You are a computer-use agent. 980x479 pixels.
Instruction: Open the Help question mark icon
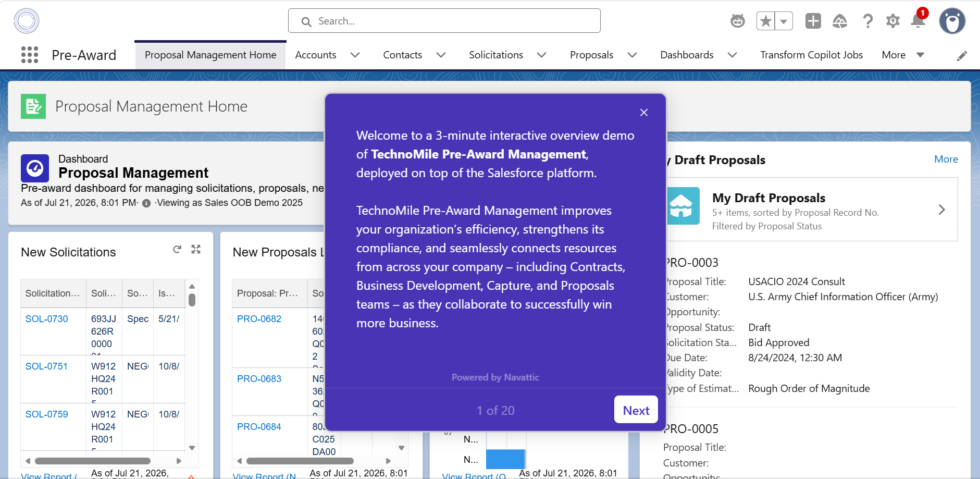867,21
